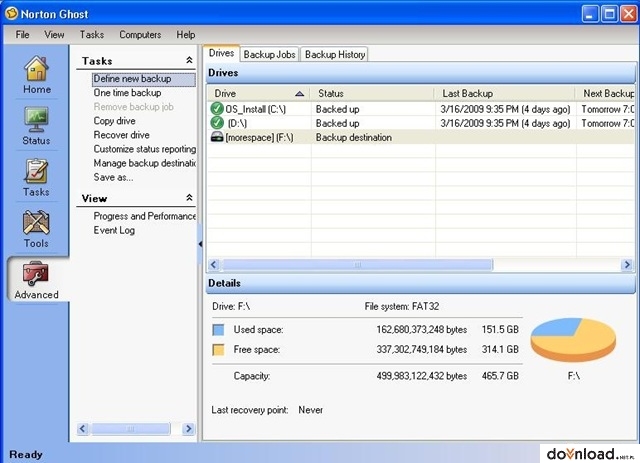Screen dimensions: 640x463
Task: Click the Used space blue color swatch
Action: (x=218, y=330)
